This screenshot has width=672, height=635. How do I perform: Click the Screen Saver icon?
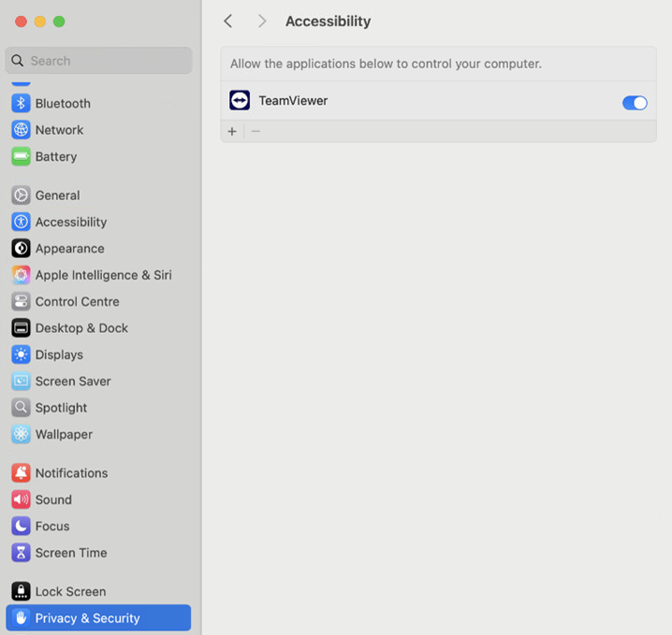tap(21, 381)
